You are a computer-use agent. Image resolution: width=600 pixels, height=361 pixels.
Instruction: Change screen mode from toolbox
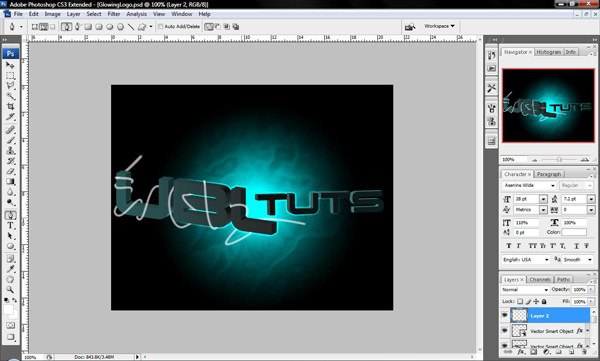point(10,337)
